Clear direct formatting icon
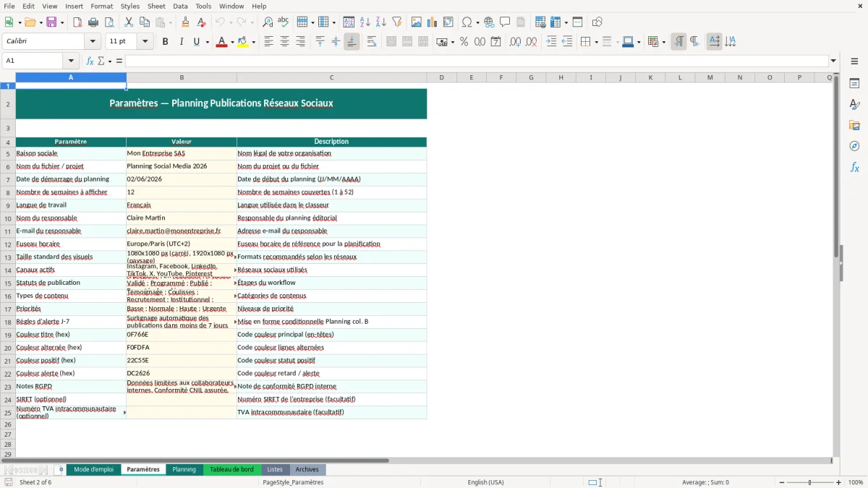Viewport: 868px width, 488px height. tap(202, 22)
